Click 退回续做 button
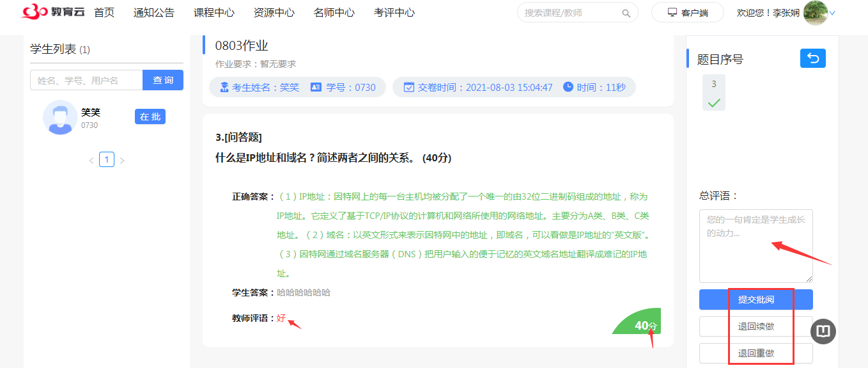The image size is (868, 368). (x=756, y=326)
